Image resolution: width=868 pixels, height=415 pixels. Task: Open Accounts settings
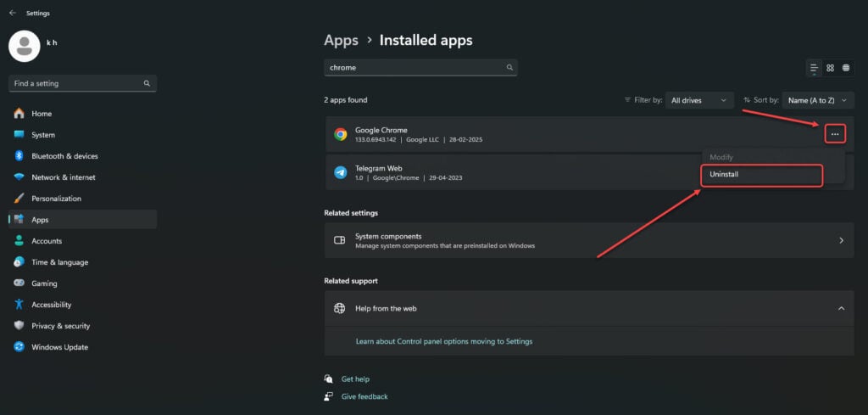(x=82, y=241)
